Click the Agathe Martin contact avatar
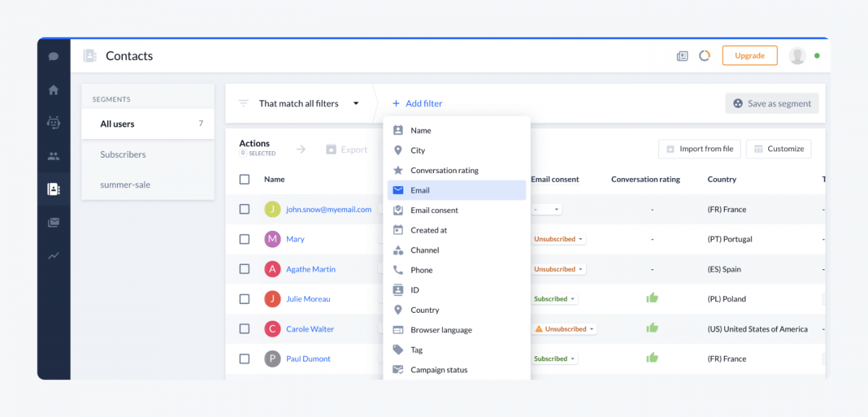This screenshot has height=417, width=868. [x=272, y=269]
